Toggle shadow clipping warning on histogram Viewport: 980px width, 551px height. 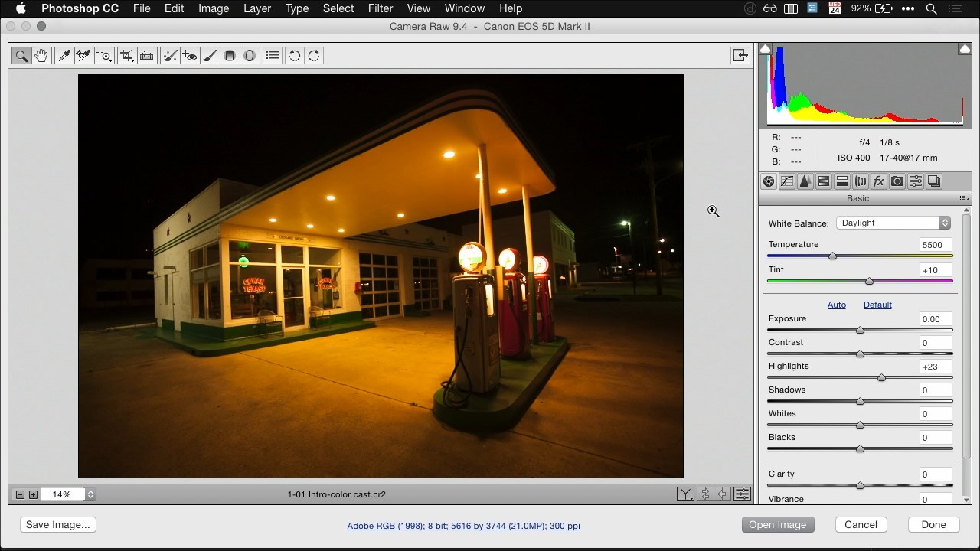pyautogui.click(x=765, y=49)
